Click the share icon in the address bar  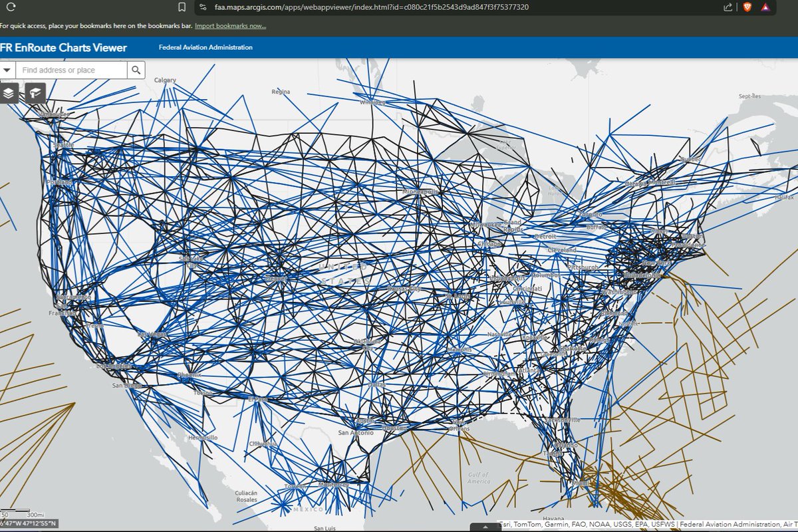tap(728, 7)
